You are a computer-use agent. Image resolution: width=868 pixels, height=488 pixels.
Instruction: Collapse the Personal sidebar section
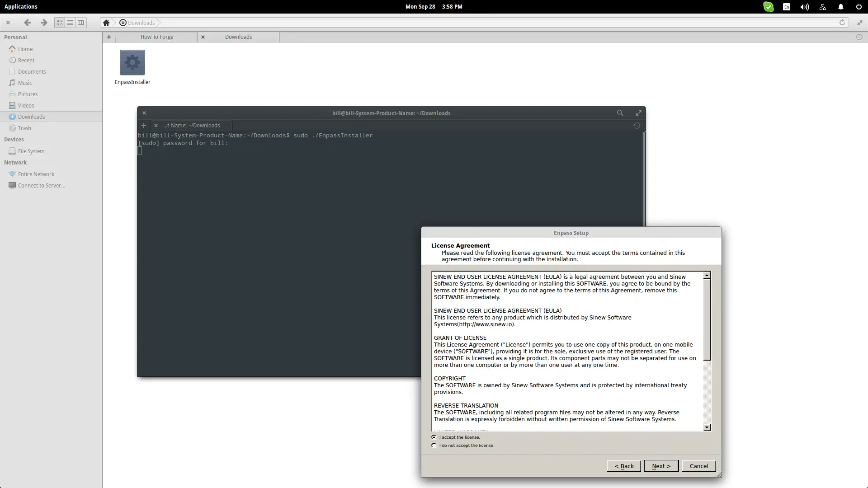tap(15, 37)
